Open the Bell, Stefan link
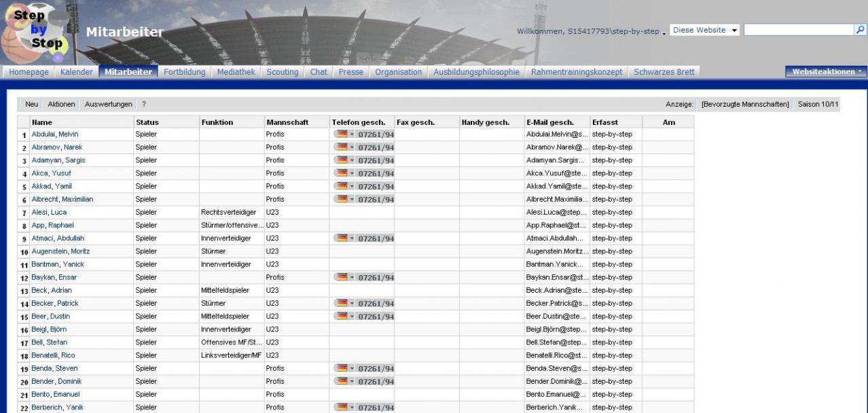This screenshot has width=868, height=413. click(x=49, y=342)
